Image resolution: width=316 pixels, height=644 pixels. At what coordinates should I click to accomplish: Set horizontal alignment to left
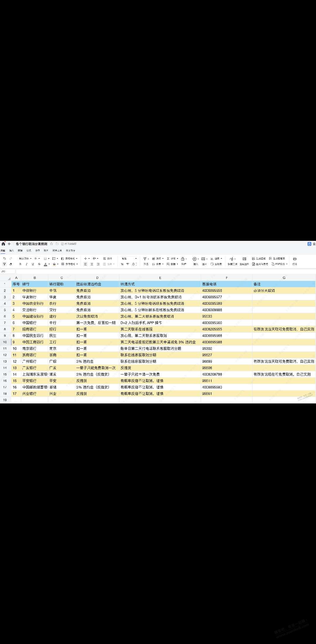coord(85,264)
